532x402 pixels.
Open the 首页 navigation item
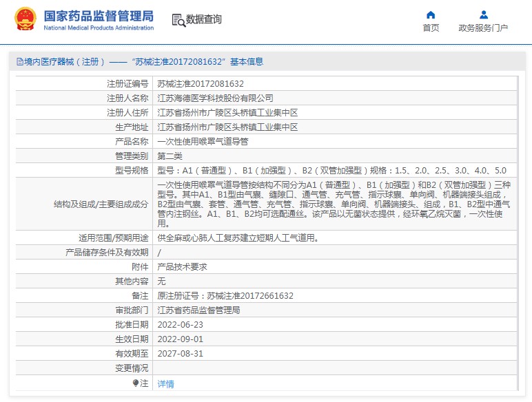(431, 28)
